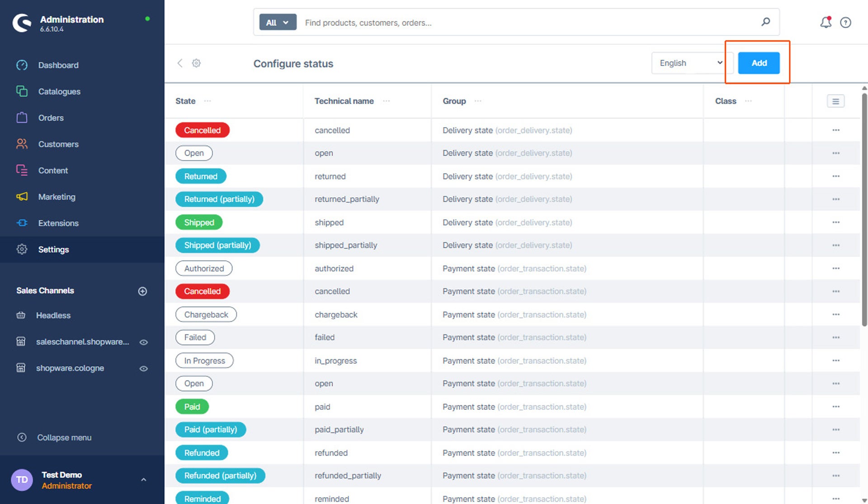Image resolution: width=868 pixels, height=504 pixels.
Task: Select Catalogues menu item
Action: (59, 91)
